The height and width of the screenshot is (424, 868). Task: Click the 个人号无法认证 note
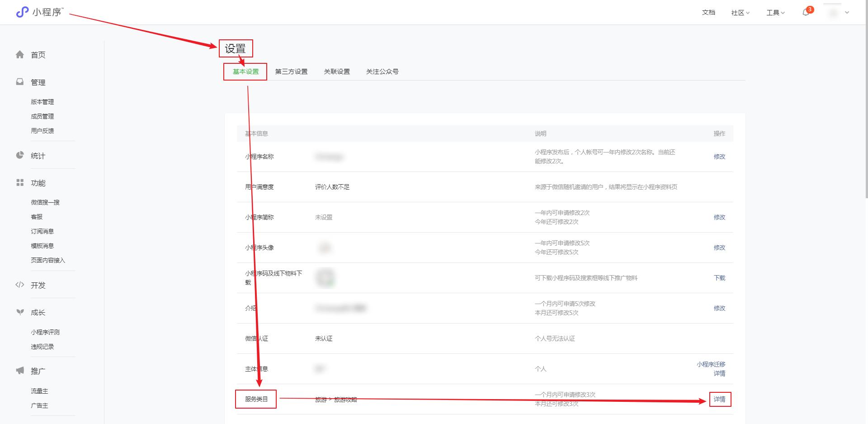tap(555, 338)
